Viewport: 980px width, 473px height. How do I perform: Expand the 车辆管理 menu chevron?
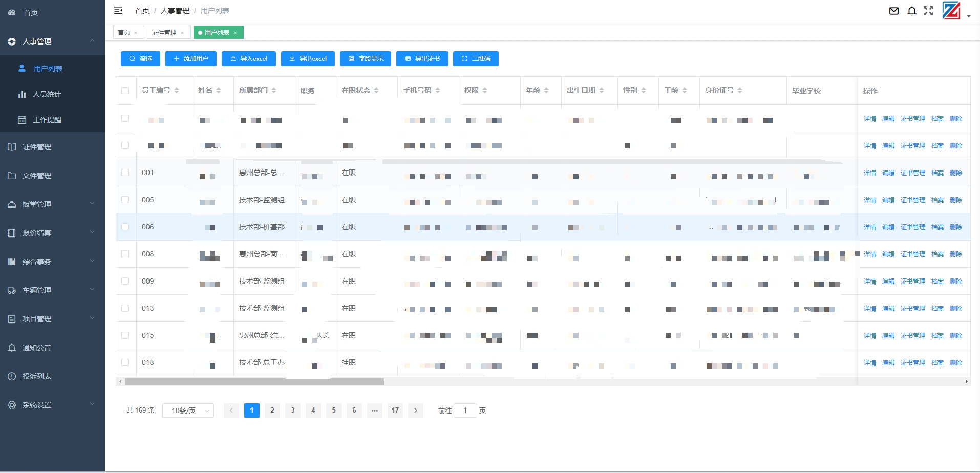[92, 289]
